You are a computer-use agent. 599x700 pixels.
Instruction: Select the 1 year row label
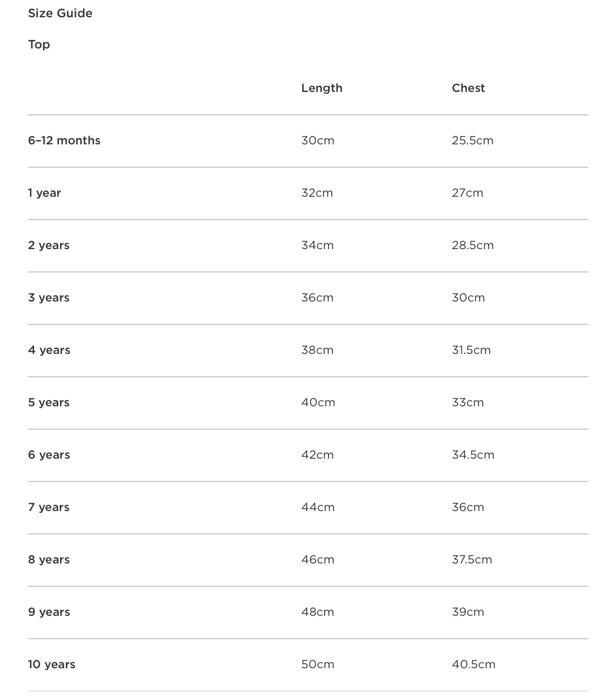(x=45, y=193)
